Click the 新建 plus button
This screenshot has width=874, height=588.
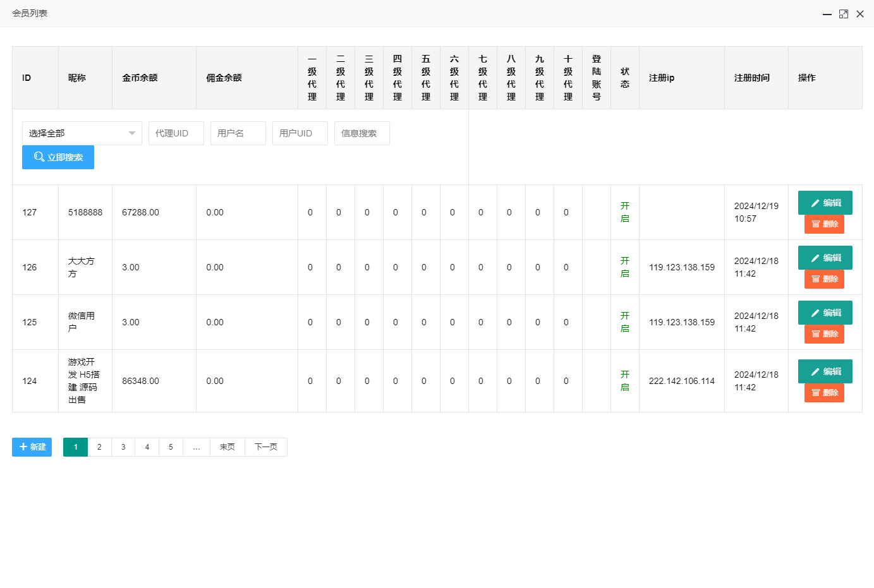click(32, 447)
